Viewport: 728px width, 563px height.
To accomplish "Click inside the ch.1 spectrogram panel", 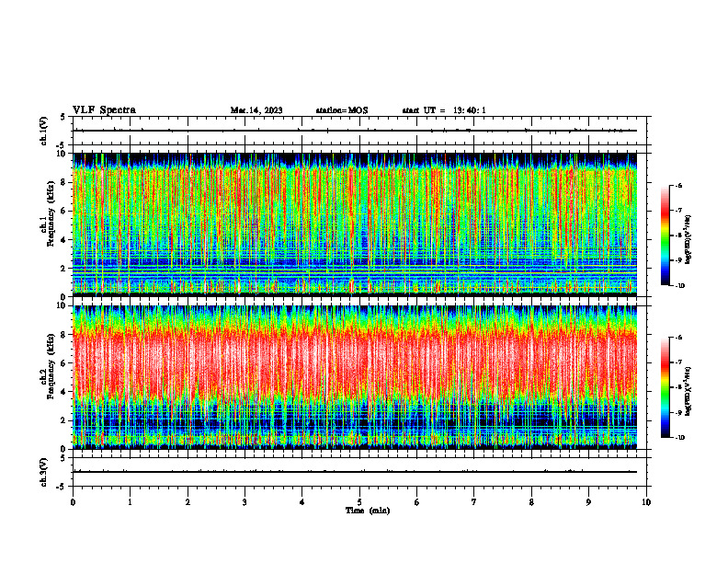I will tap(355, 224).
